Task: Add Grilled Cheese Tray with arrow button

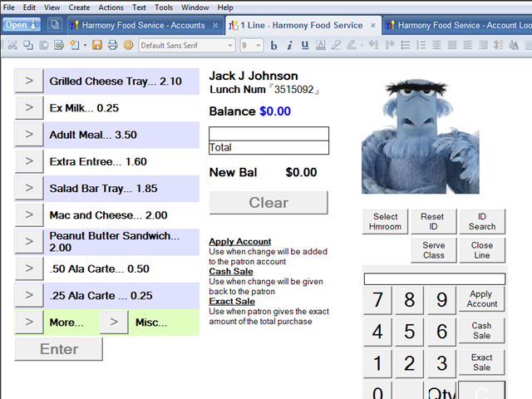Action: pos(29,81)
